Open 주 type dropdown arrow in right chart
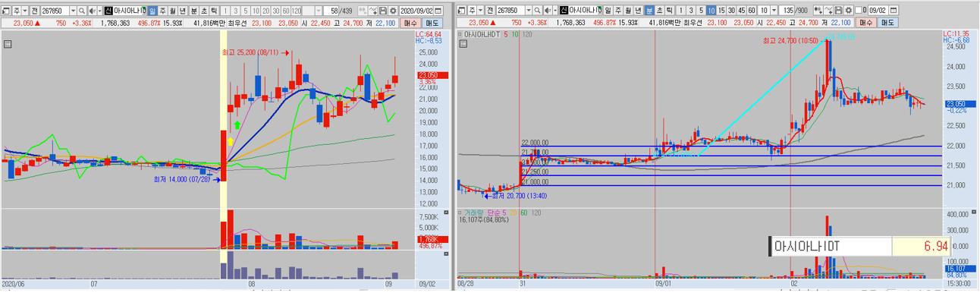The width and height of the screenshot is (980, 293). pyautogui.click(x=479, y=11)
